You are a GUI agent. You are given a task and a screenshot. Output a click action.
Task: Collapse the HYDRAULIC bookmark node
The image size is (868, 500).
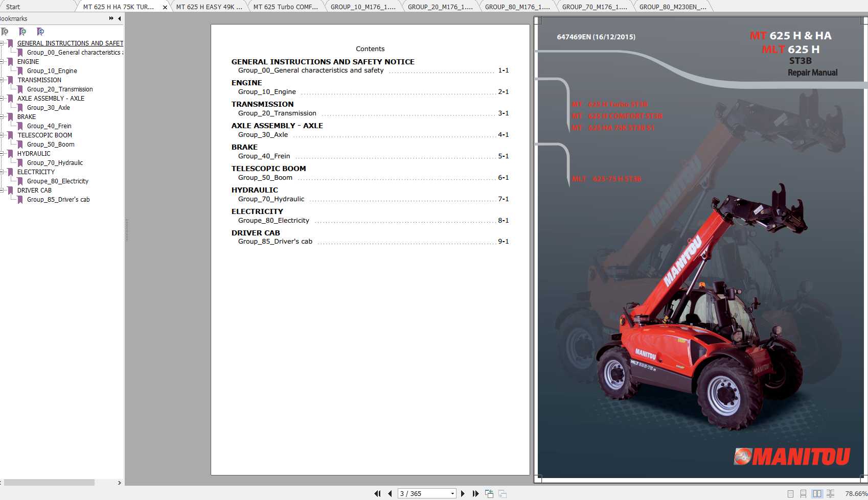click(2, 153)
